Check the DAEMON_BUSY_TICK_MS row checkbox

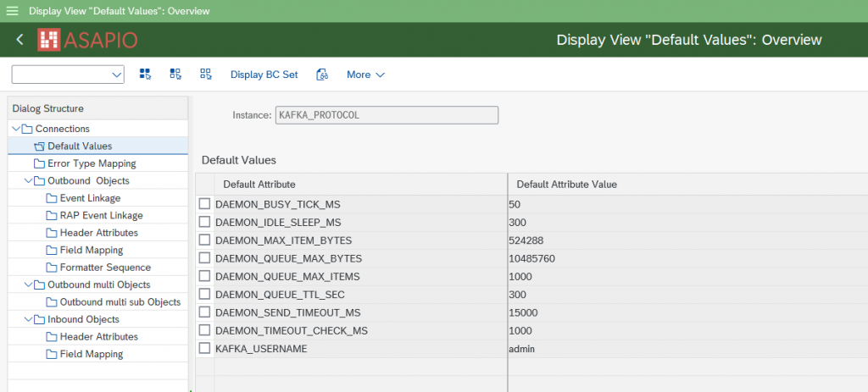click(x=204, y=204)
